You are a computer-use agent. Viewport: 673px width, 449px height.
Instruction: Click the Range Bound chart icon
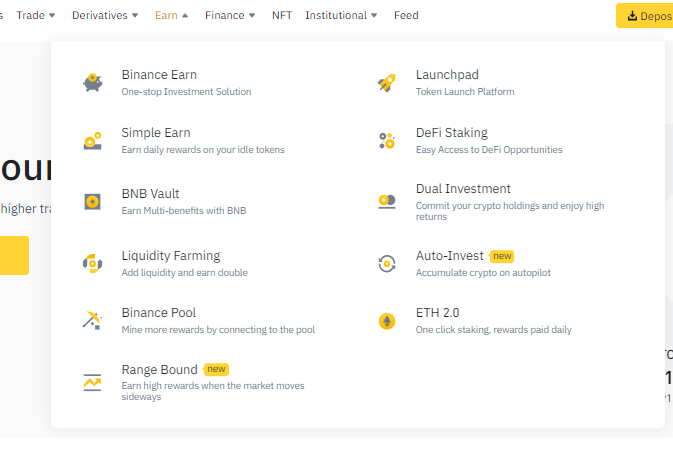pyautogui.click(x=92, y=382)
